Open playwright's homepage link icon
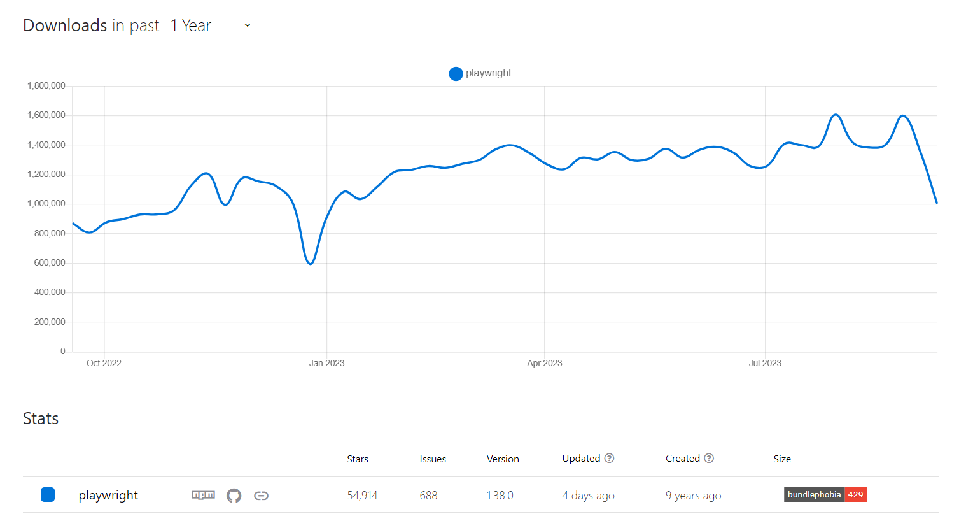980x528 pixels. pyautogui.click(x=261, y=496)
